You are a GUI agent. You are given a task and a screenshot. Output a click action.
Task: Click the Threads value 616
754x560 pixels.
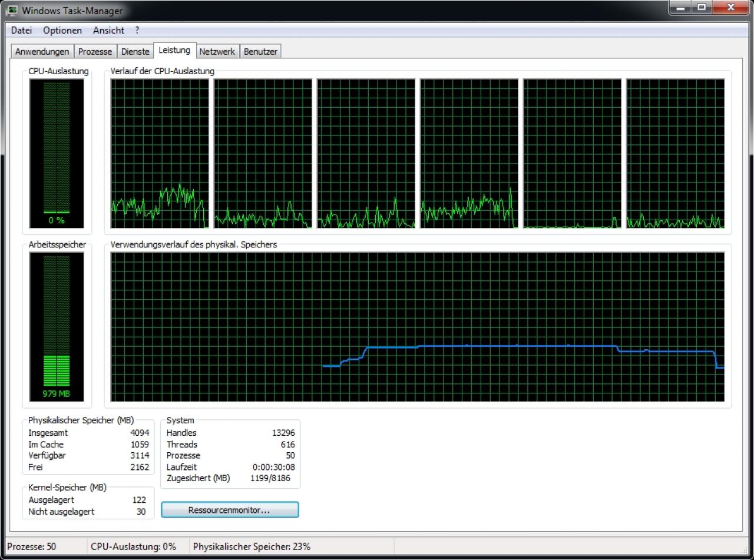point(287,445)
